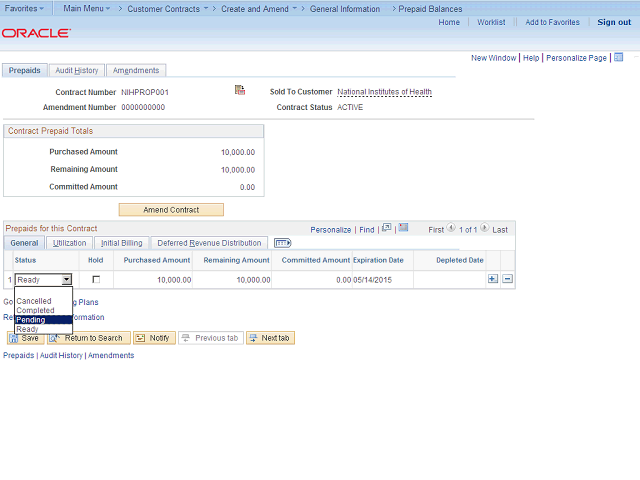
Task: Switch to the Prepaids tab
Action: pos(24,70)
